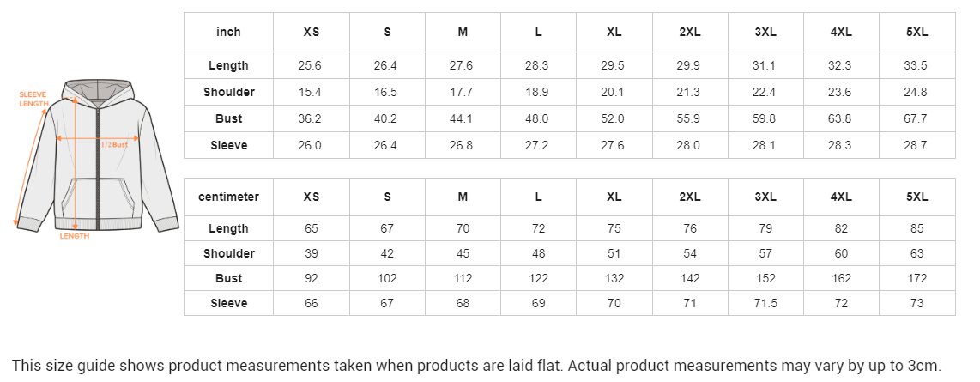Click the 172 bust value for 5XL
The height and width of the screenshot is (382, 980).
tap(916, 278)
